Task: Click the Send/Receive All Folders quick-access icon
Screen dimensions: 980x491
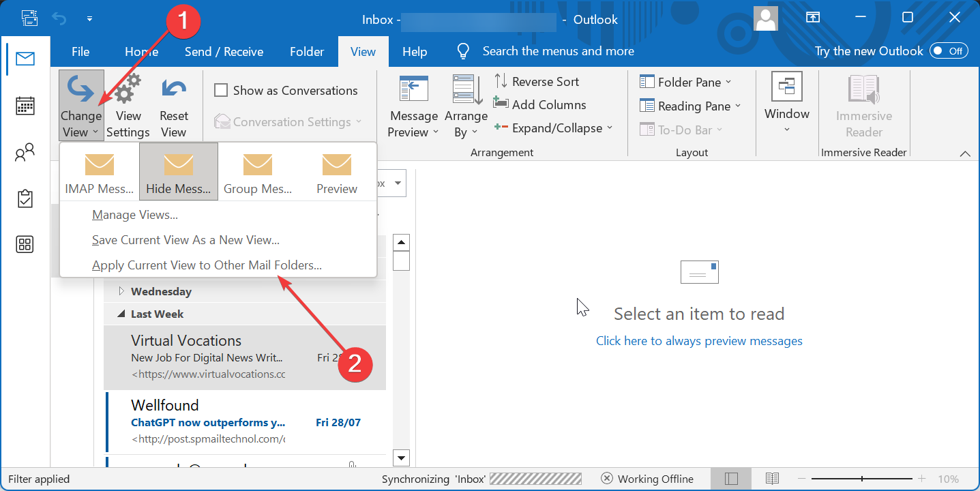Action: point(30,18)
